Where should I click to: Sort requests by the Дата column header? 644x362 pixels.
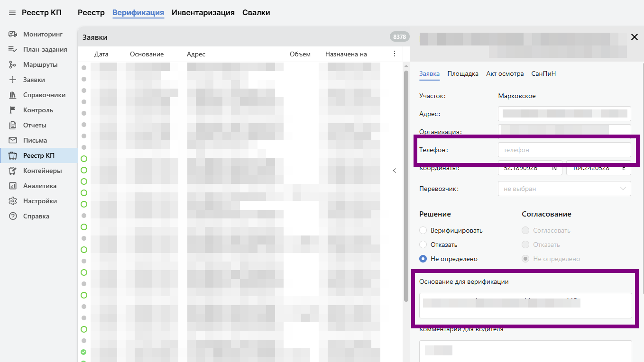click(101, 54)
